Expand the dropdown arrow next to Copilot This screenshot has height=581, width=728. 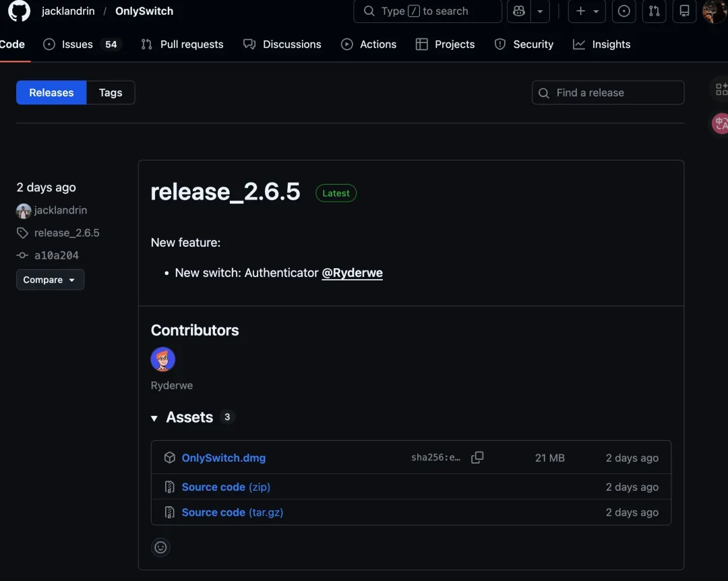click(x=540, y=11)
